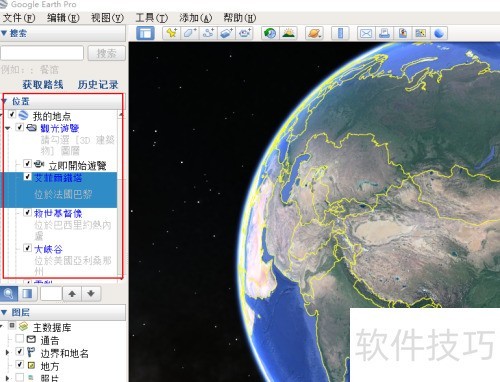500x382 pixels.
Task: Click the 觀光遊覽 folder icon
Action: click(32, 128)
